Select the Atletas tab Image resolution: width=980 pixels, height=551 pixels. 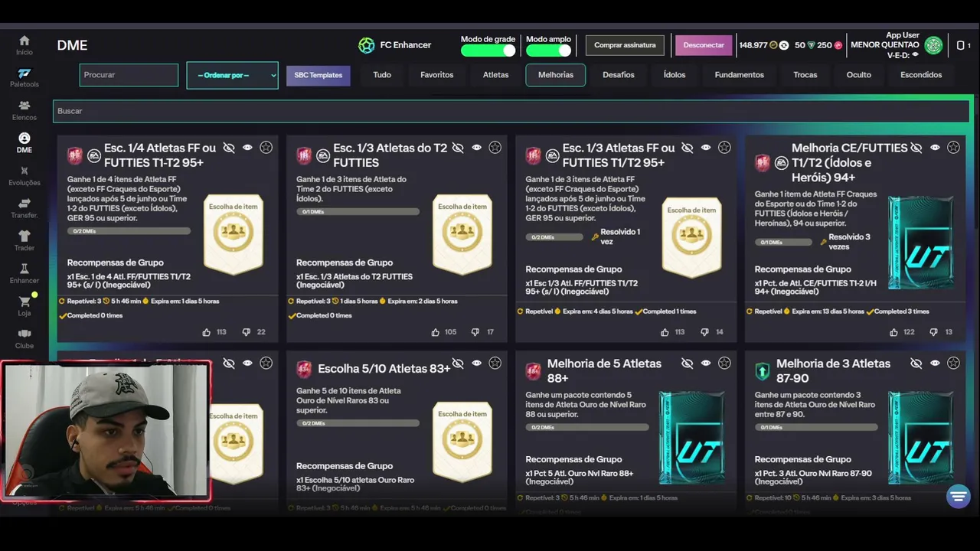click(x=496, y=75)
